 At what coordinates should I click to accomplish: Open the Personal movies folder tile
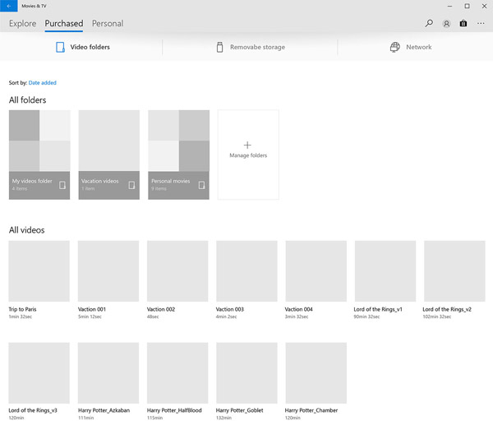pos(178,155)
